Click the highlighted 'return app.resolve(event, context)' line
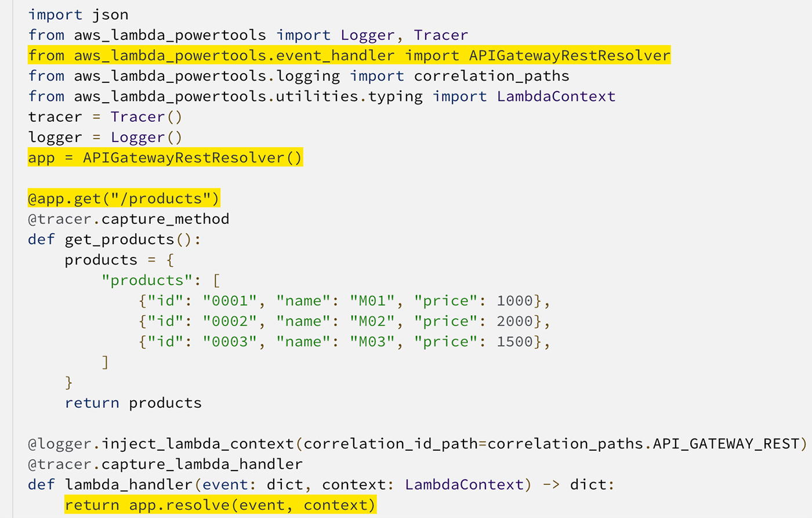The height and width of the screenshot is (518, 812). (220, 505)
